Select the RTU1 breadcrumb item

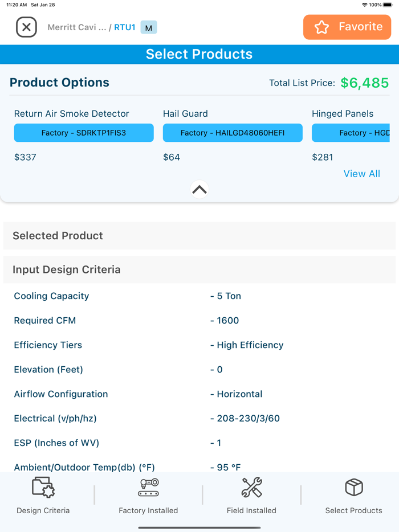click(124, 27)
